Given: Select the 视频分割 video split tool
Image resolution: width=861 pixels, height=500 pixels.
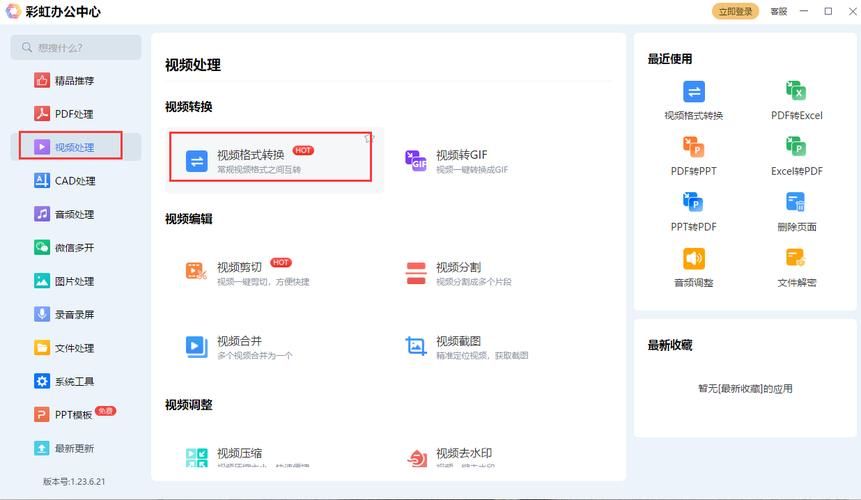Looking at the screenshot, I should coord(460,273).
